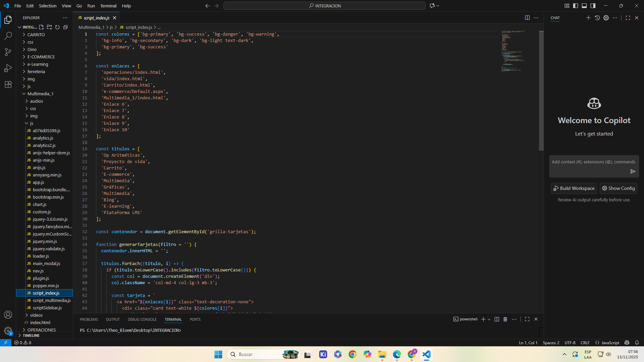Split the editor to the right
This screenshot has width=644, height=362.
[x=527, y=18]
